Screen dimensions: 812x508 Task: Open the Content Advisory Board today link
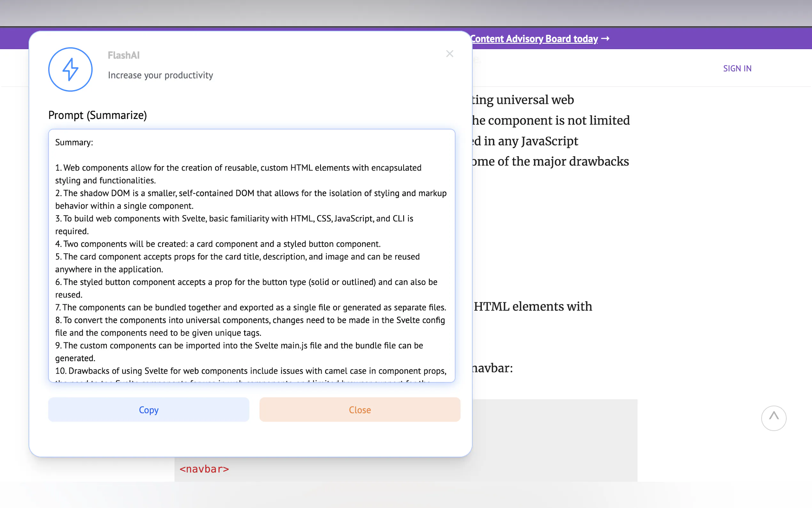pyautogui.click(x=534, y=39)
